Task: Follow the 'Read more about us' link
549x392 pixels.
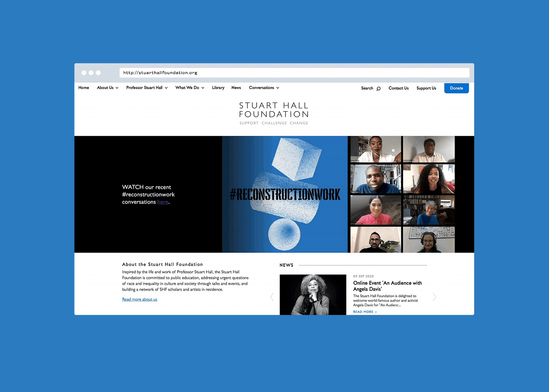Action: tap(140, 299)
